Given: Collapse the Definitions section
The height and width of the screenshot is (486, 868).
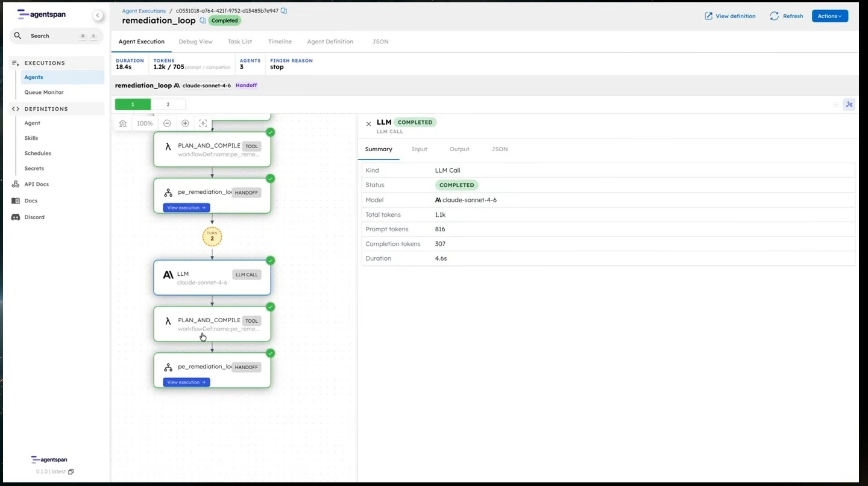Looking at the screenshot, I should tap(57, 109).
